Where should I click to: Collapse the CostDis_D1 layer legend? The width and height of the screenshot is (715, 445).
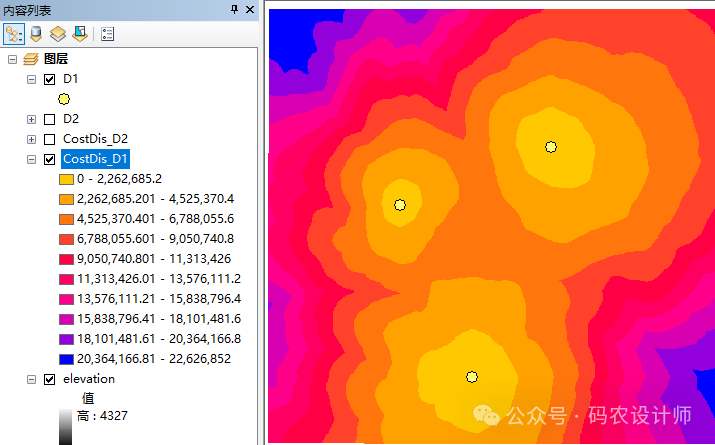(32, 159)
